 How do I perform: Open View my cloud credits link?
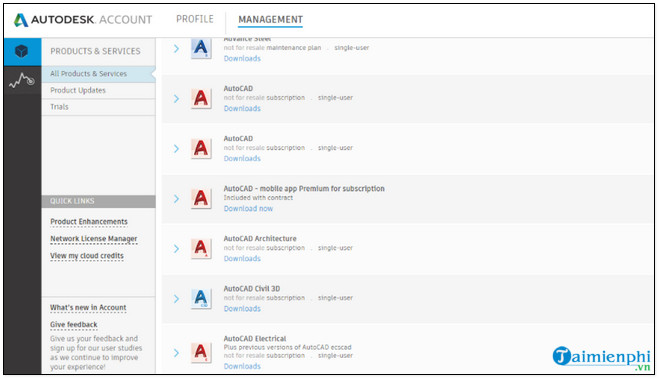tap(87, 256)
